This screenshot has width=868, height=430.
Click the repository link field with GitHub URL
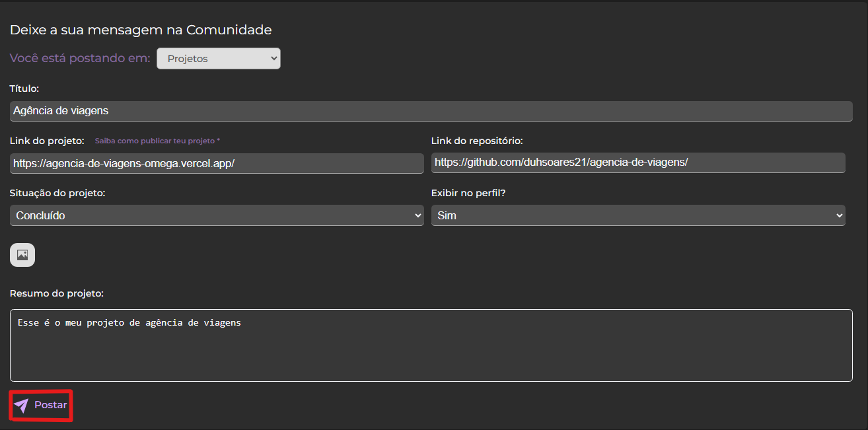[x=637, y=162]
